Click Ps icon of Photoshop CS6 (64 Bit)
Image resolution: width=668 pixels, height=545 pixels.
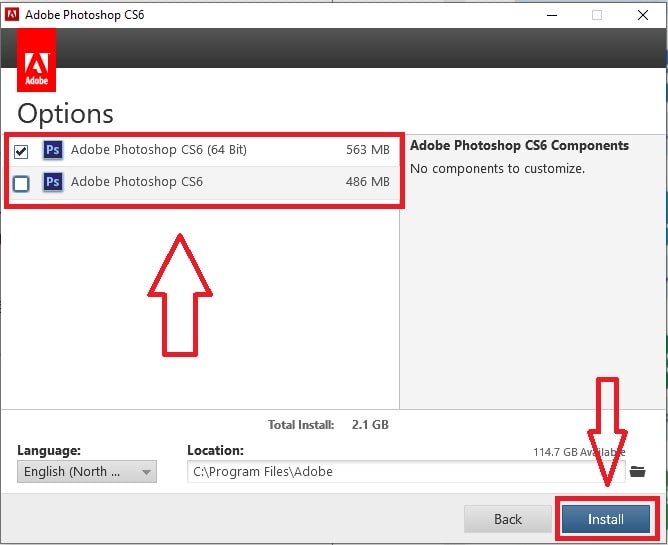[53, 150]
